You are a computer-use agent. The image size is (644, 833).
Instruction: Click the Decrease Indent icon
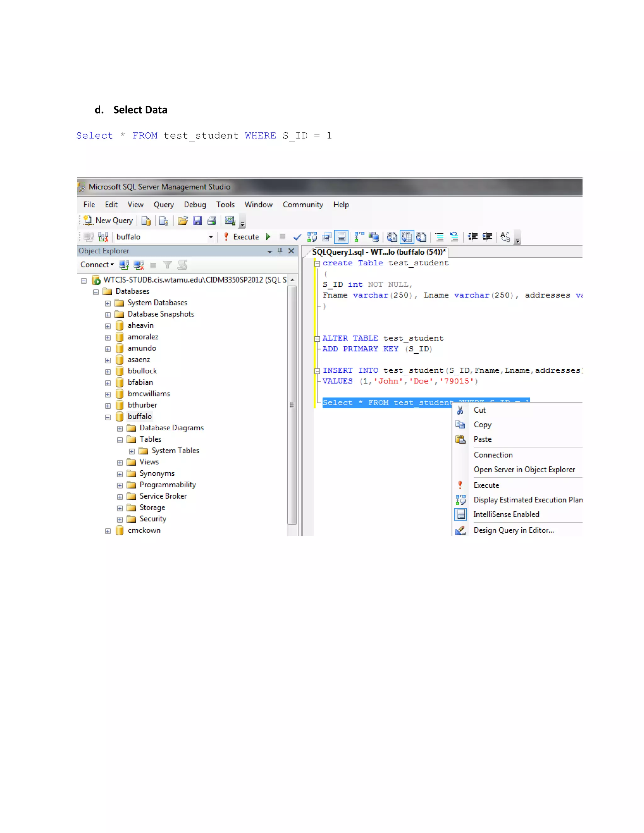(473, 237)
